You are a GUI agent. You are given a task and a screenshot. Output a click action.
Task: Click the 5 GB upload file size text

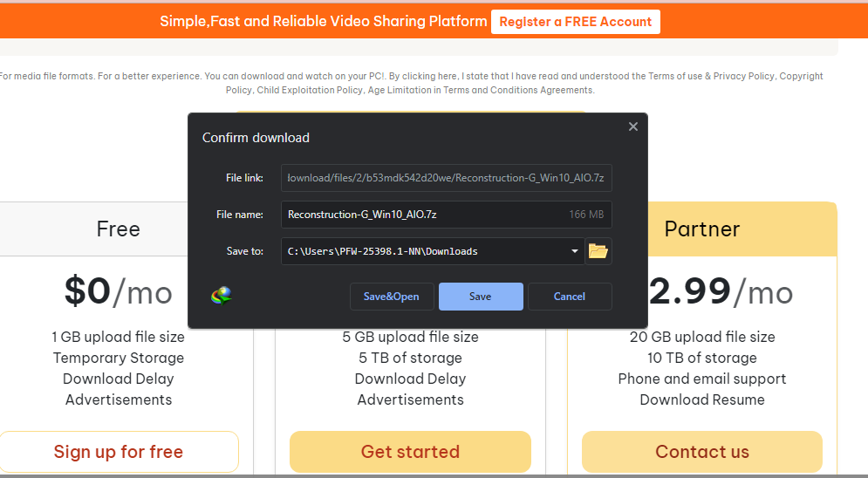click(x=410, y=337)
